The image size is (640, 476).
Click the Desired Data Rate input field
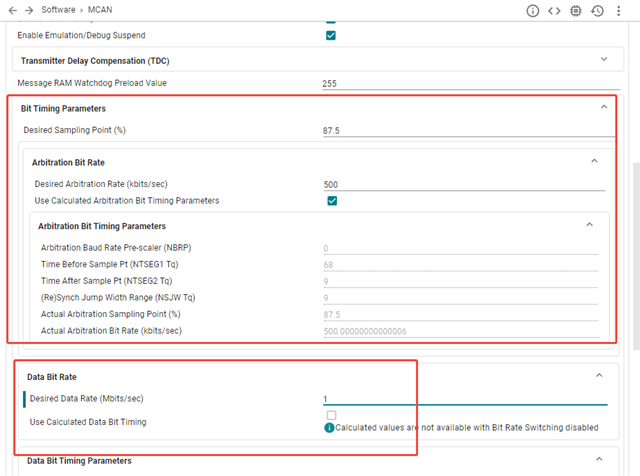[x=464, y=399]
